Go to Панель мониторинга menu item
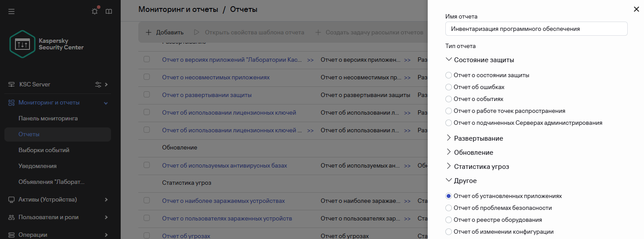 [48, 119]
